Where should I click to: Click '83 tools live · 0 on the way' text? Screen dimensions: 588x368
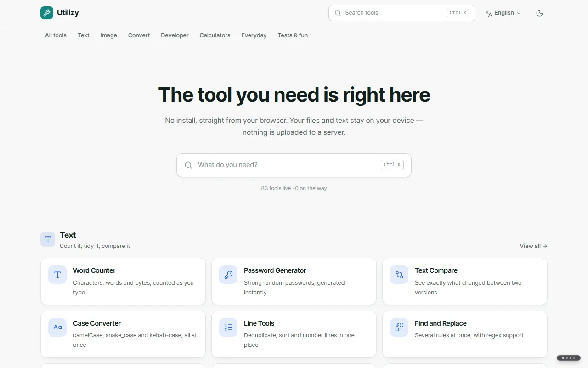point(294,188)
